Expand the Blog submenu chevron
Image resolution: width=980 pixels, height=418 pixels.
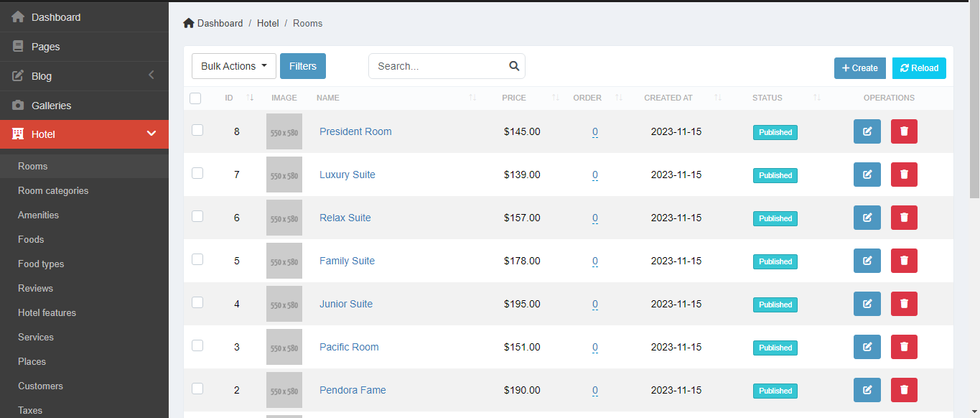(x=151, y=75)
